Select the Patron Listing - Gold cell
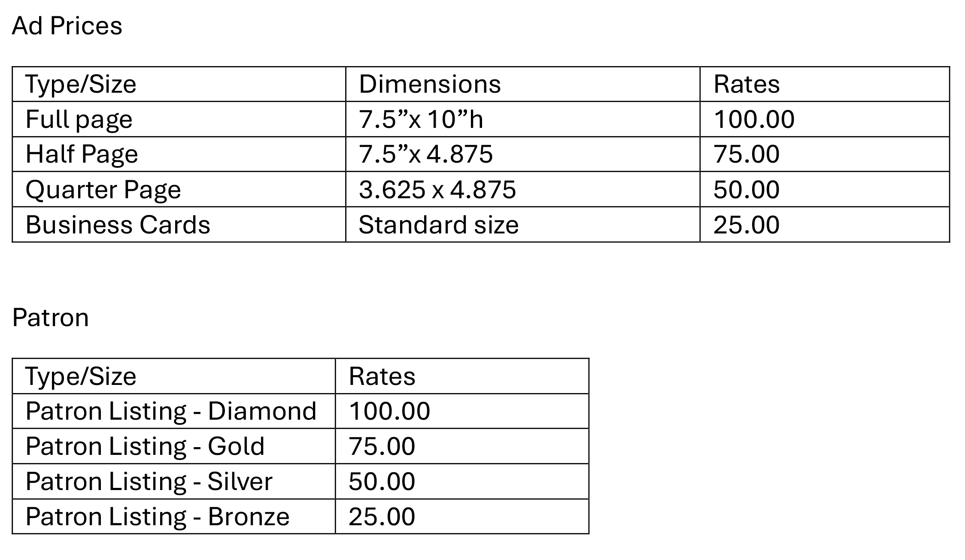This screenshot has width=965, height=560. coord(145,446)
